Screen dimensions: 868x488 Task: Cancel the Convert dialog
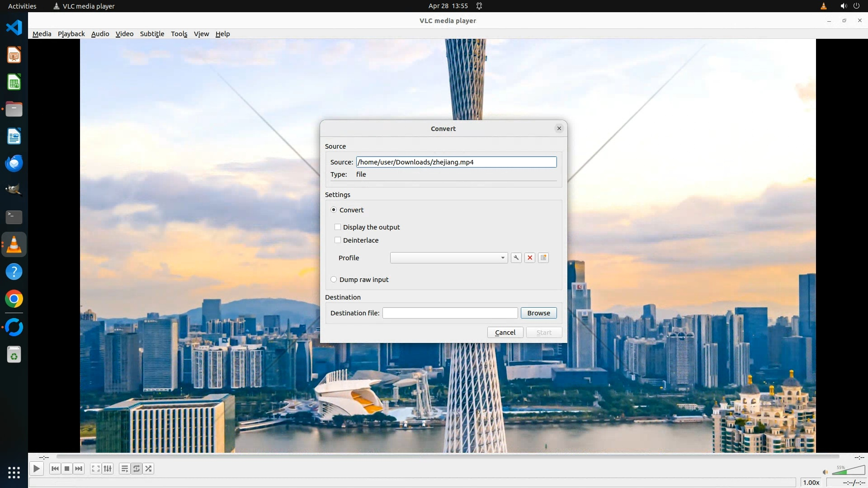505,332
